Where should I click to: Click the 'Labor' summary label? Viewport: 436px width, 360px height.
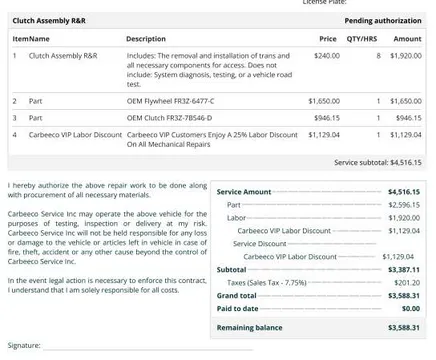236,218
